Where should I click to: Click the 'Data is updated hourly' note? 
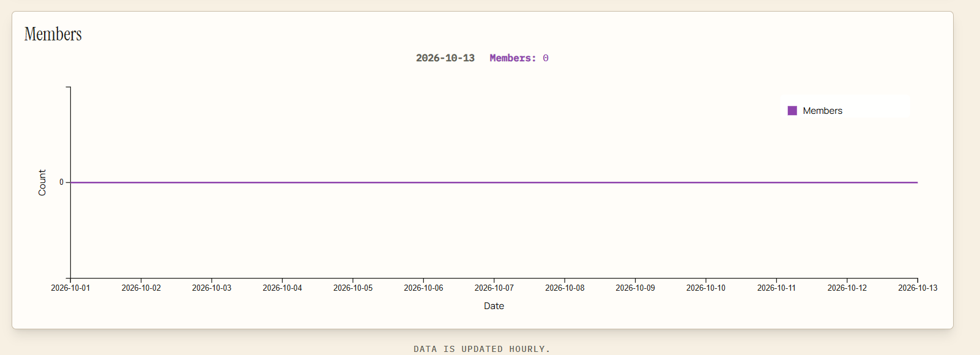(x=482, y=349)
